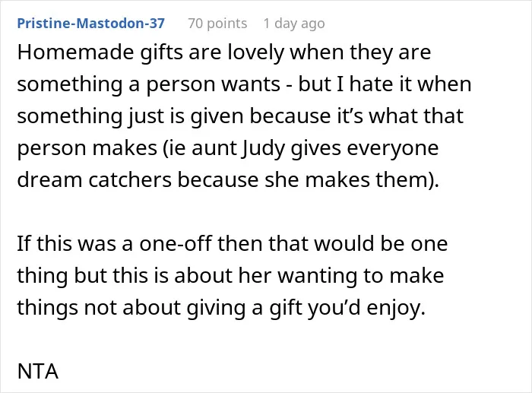Click the line starting 'person makes (ie'
532x393 pixels.
coord(228,148)
